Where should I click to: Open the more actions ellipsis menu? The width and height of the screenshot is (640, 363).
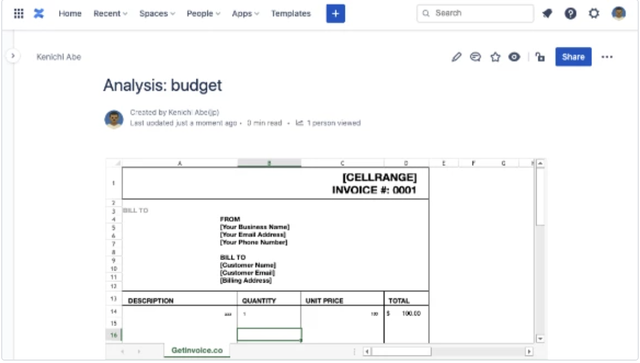607,57
